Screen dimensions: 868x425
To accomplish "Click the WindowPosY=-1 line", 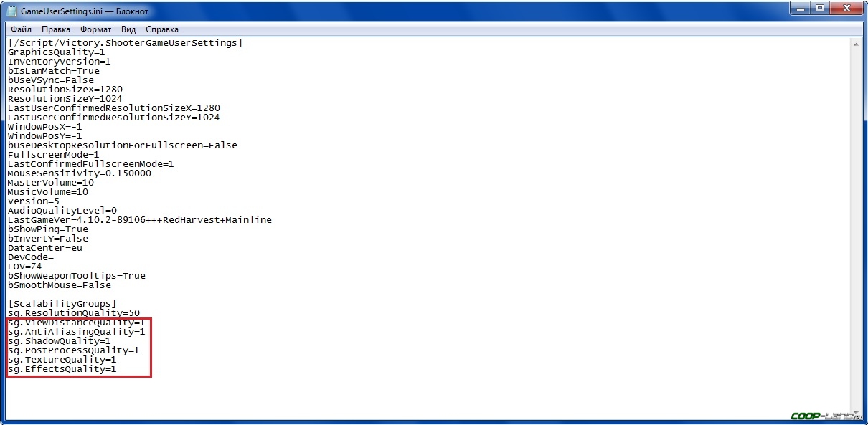I will [44, 136].
